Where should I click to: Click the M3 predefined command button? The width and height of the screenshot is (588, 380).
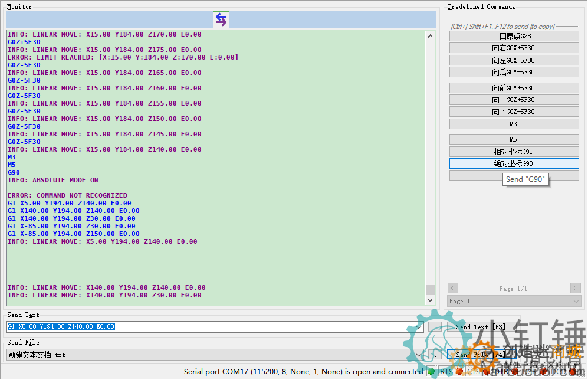point(514,124)
